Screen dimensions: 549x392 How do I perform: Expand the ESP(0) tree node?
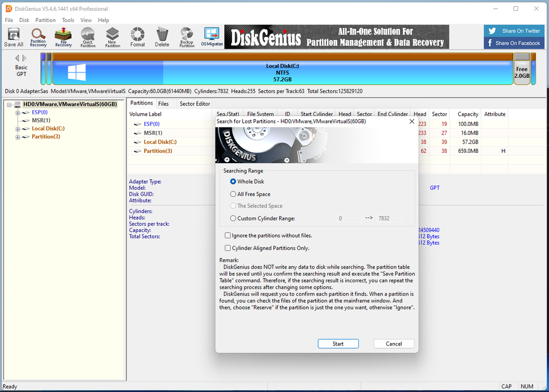coord(18,113)
